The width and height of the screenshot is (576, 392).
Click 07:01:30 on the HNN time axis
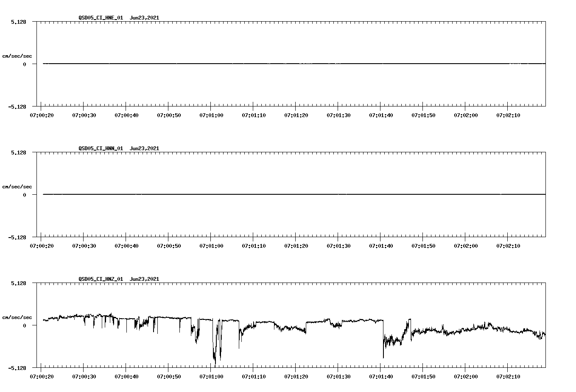tap(338, 246)
